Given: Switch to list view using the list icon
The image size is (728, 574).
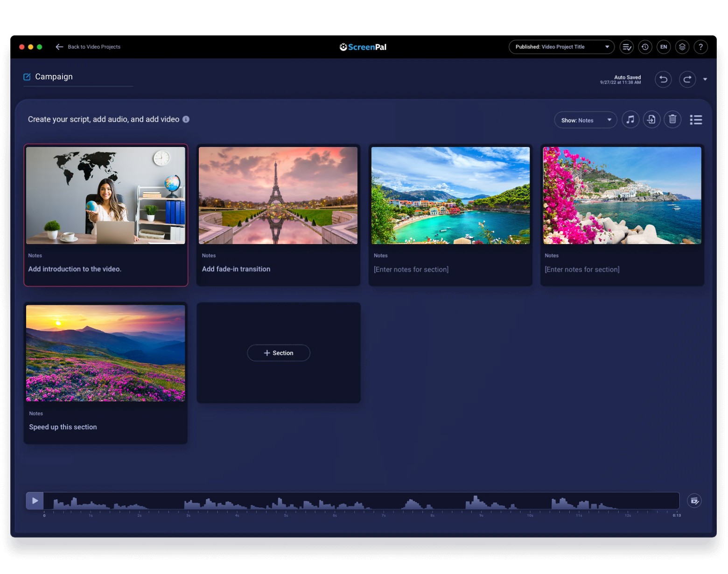Looking at the screenshot, I should pyautogui.click(x=696, y=119).
